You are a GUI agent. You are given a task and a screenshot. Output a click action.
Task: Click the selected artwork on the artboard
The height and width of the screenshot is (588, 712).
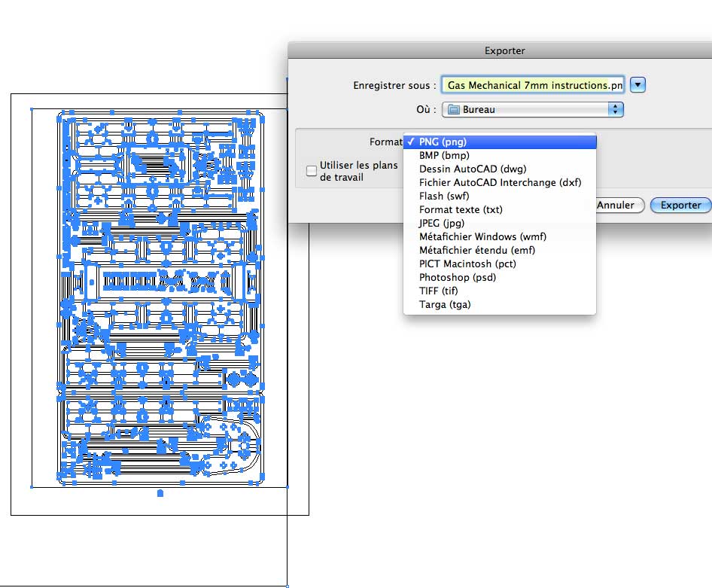pyautogui.click(x=160, y=298)
